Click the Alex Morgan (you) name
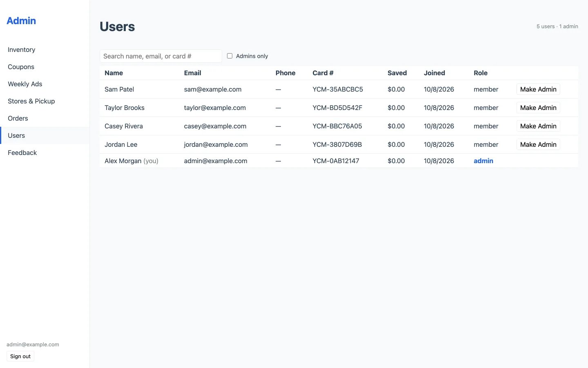The image size is (588, 368). point(131,161)
